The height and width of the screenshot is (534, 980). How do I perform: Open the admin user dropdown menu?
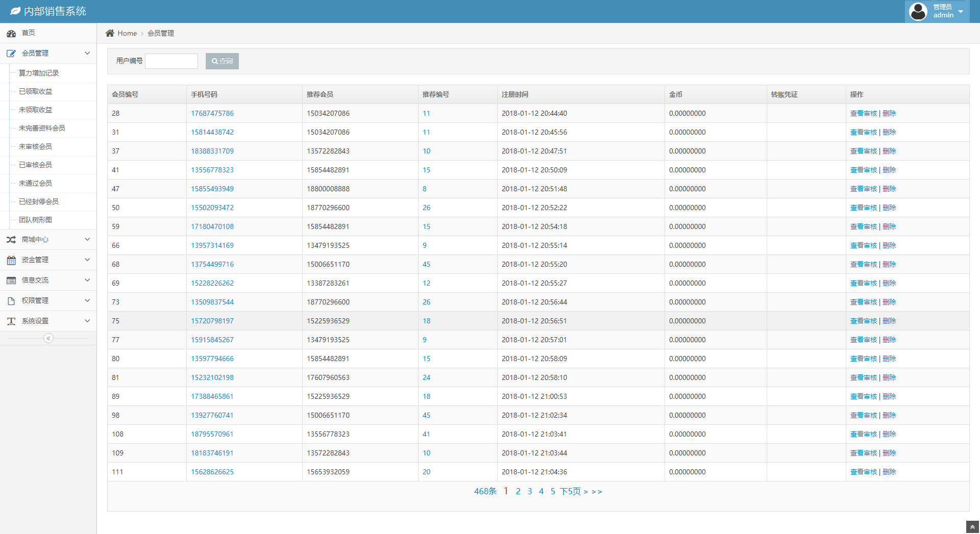(x=937, y=11)
